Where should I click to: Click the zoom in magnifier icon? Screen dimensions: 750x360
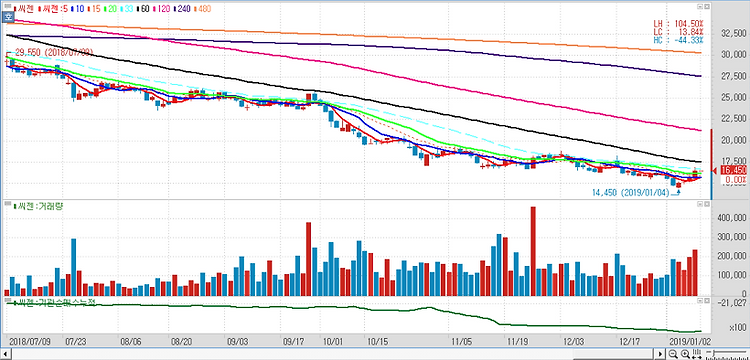pos(685,354)
